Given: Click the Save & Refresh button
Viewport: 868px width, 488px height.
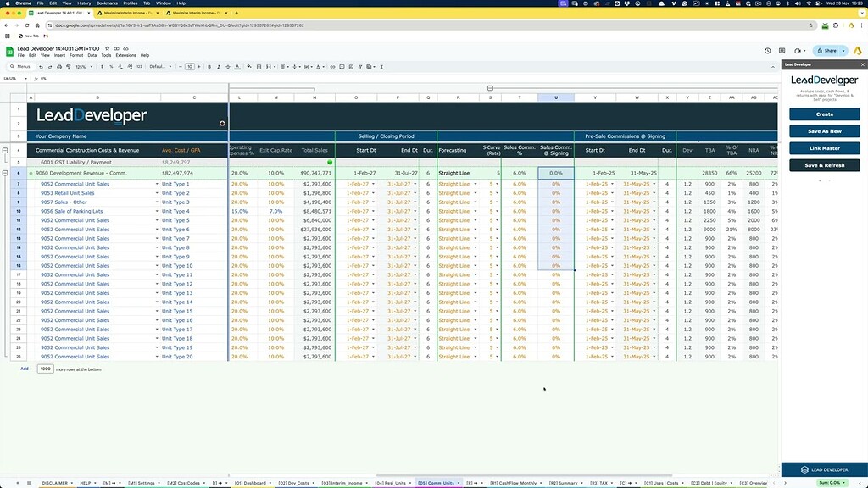Looking at the screenshot, I should click(x=824, y=165).
